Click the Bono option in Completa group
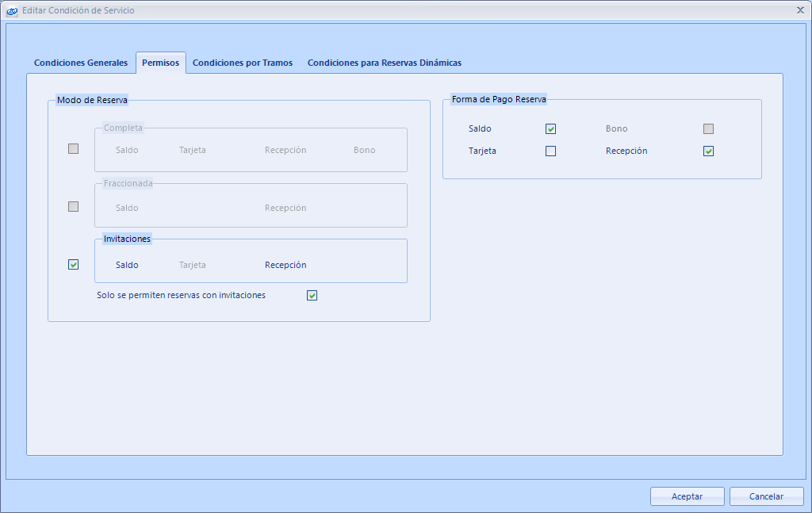Screen dimensions: 812x513 click(x=365, y=151)
